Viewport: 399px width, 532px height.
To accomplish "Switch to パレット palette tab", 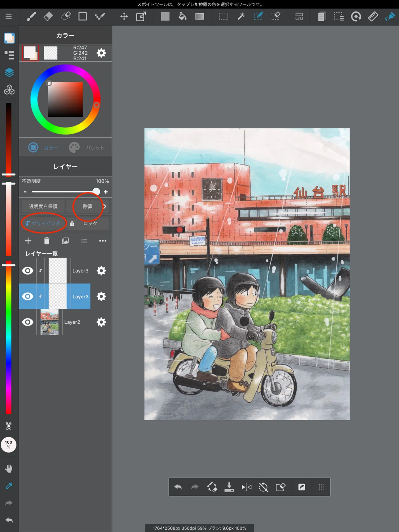I will [x=87, y=147].
